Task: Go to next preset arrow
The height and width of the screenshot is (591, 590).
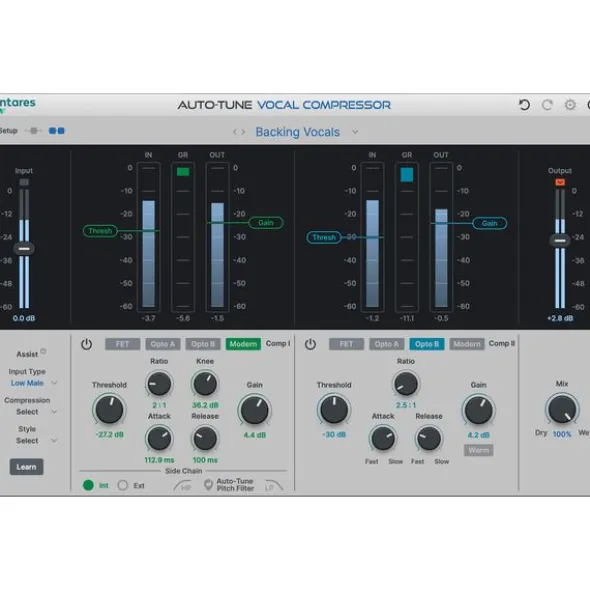Action: click(x=243, y=132)
